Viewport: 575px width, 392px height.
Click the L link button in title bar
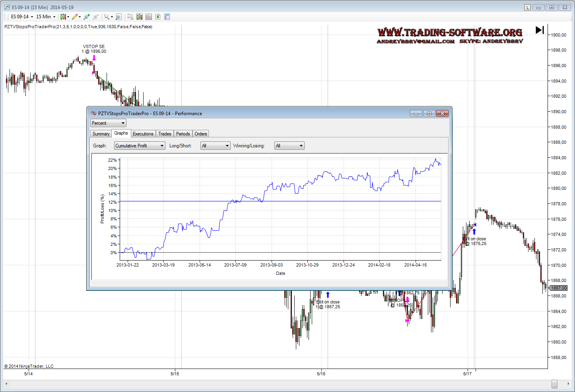pos(527,8)
